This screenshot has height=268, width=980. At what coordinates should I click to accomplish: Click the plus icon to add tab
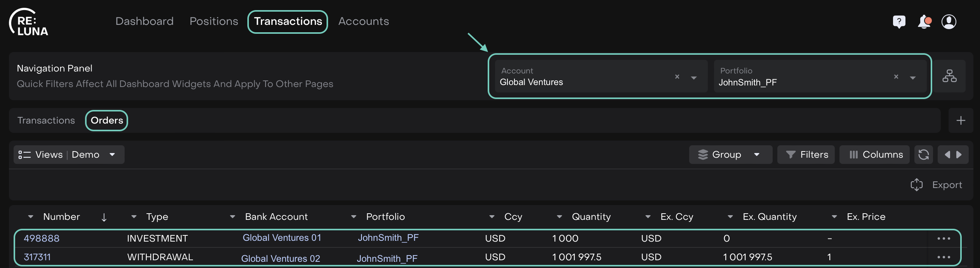tap(961, 120)
